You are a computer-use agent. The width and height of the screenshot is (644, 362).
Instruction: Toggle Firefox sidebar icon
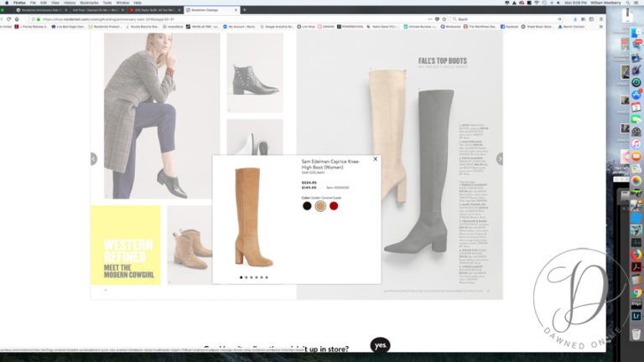click(x=591, y=19)
